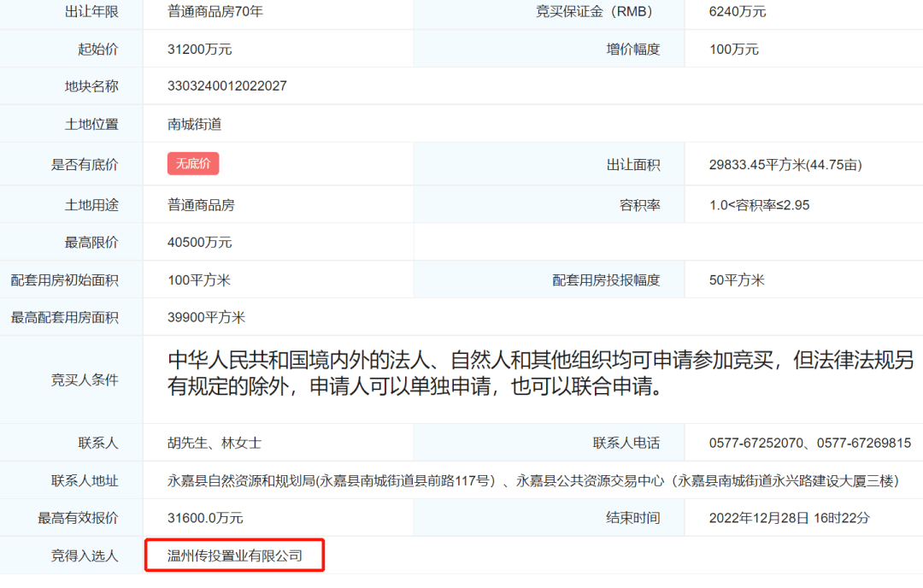The width and height of the screenshot is (923, 588).
Task: Click the highest valid bid 31600.0万元
Action: click(206, 518)
